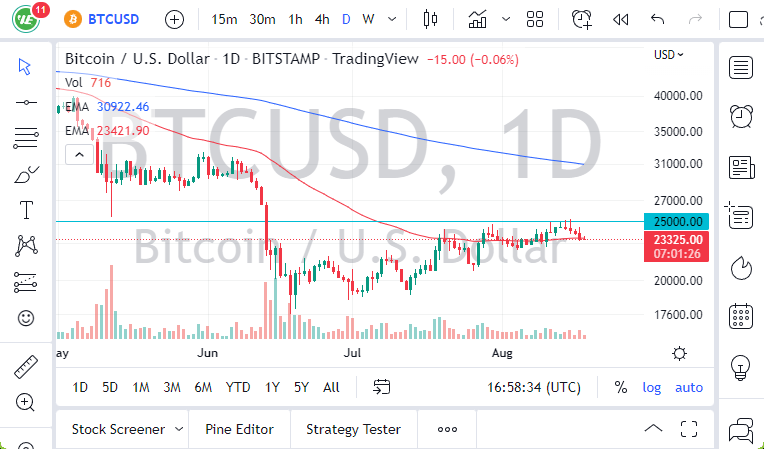Click the Replay rewind icon

tap(620, 19)
